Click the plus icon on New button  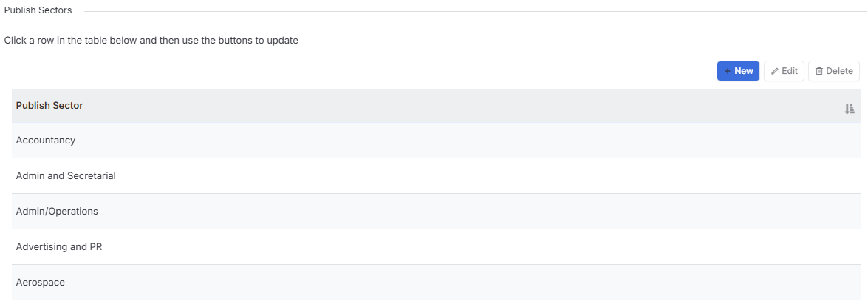click(728, 71)
